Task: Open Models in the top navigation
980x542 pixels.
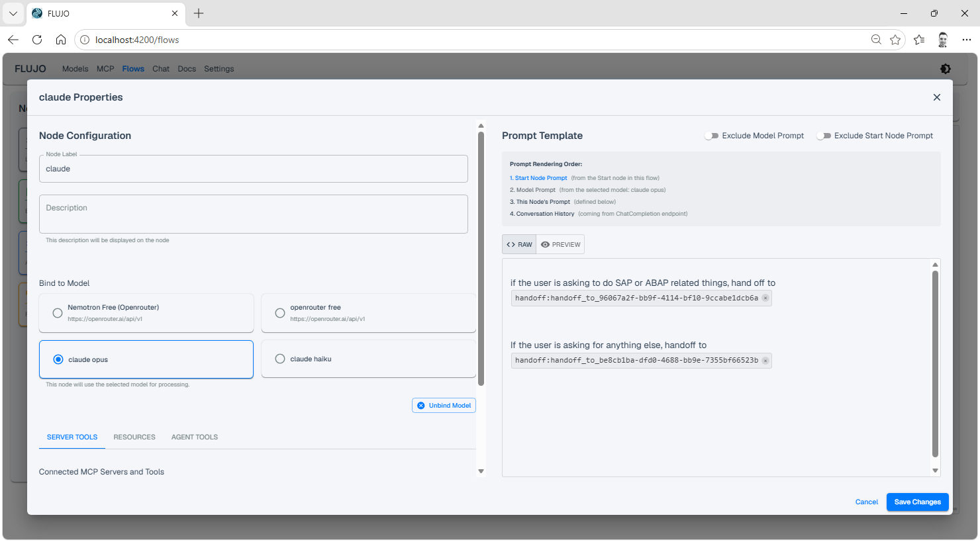Action: click(x=75, y=69)
